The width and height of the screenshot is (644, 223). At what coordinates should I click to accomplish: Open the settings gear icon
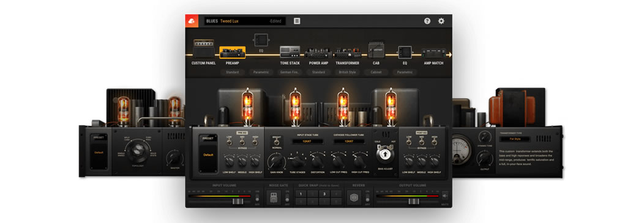pyautogui.click(x=441, y=21)
